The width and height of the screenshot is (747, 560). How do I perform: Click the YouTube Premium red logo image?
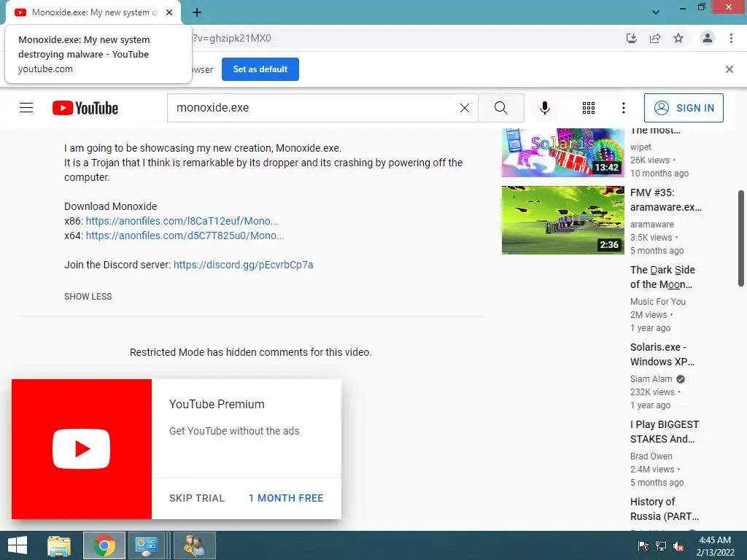pos(82,449)
